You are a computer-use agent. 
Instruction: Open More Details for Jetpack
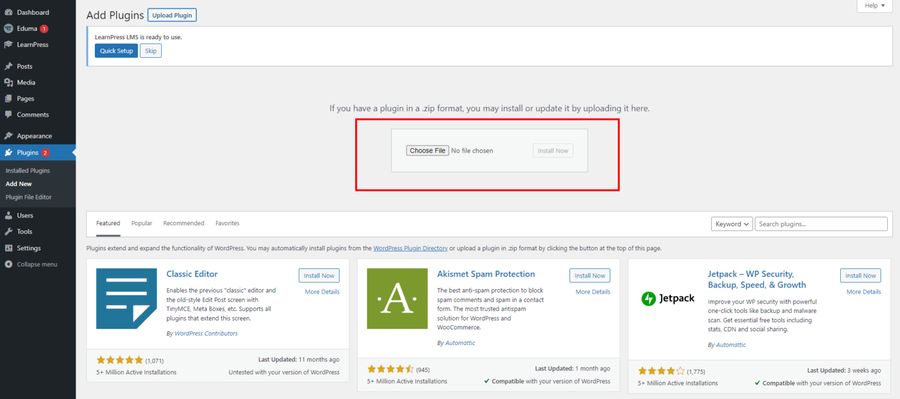coord(864,292)
